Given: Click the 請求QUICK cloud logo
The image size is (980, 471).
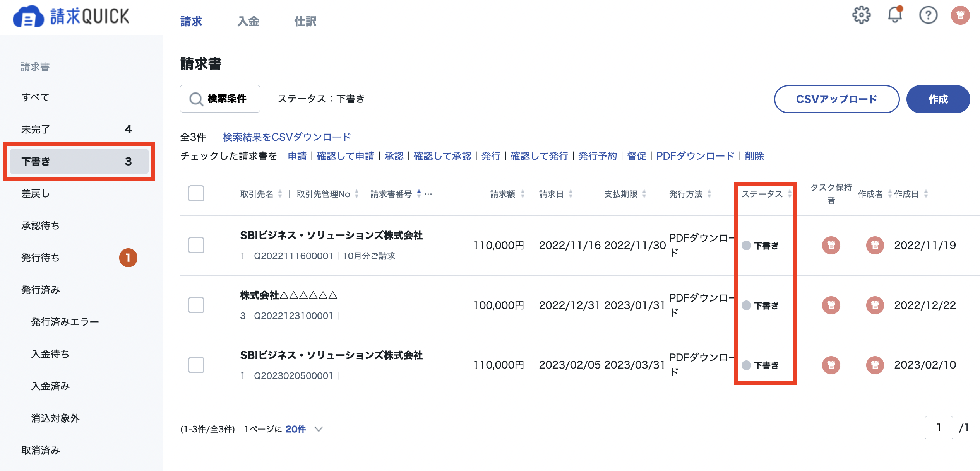Looking at the screenshot, I should [x=71, y=16].
